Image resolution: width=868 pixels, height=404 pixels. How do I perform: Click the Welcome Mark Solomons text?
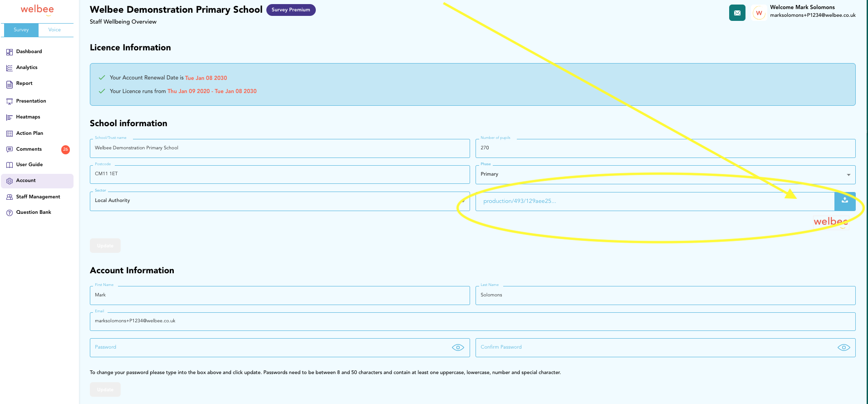click(802, 7)
